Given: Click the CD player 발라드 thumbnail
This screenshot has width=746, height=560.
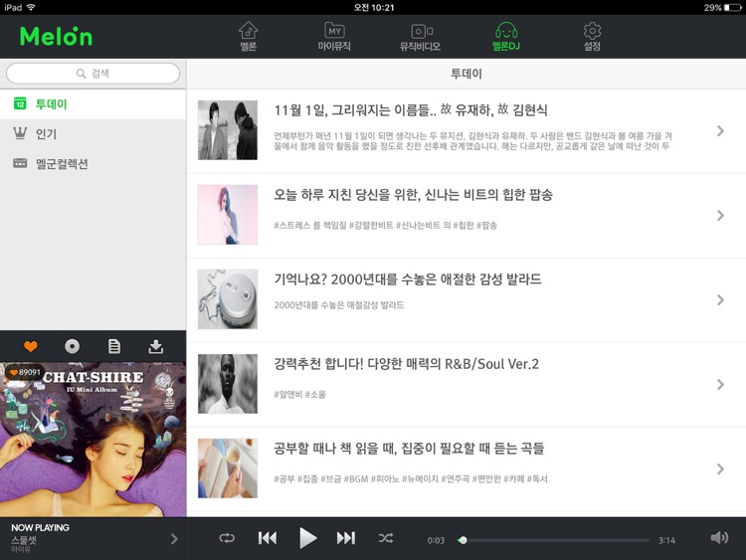Looking at the screenshot, I should [228, 299].
